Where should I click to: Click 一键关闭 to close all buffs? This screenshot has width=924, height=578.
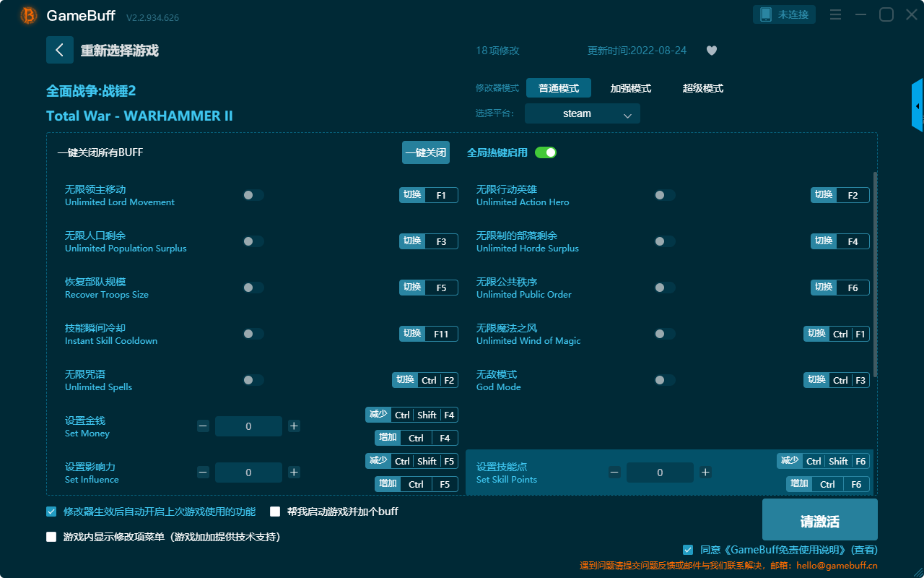(x=425, y=152)
